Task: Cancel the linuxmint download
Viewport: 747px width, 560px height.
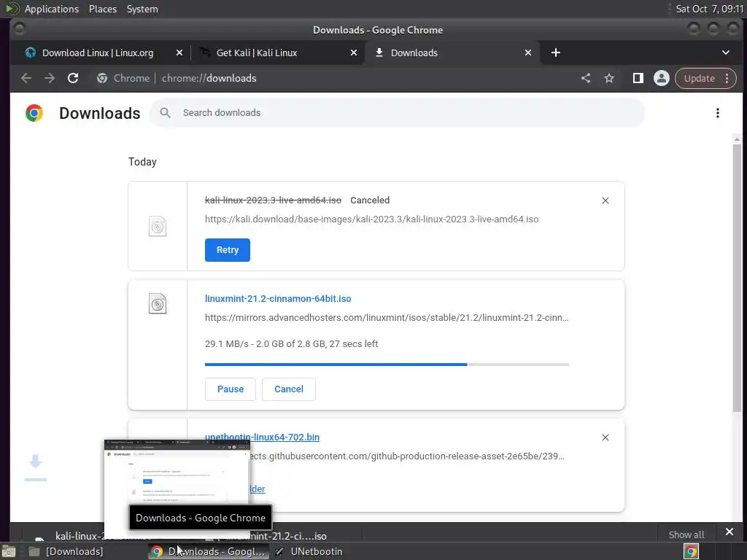Action: point(289,389)
